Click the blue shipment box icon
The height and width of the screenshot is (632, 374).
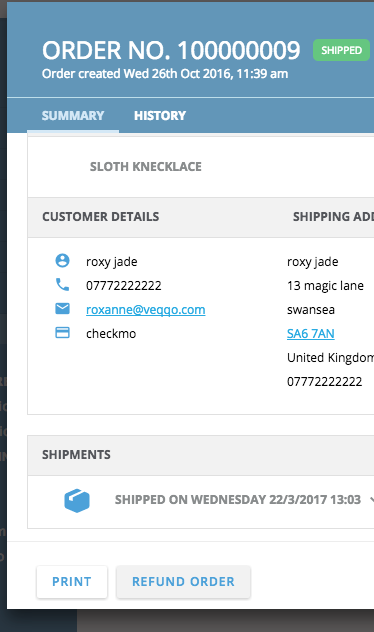tap(77, 501)
